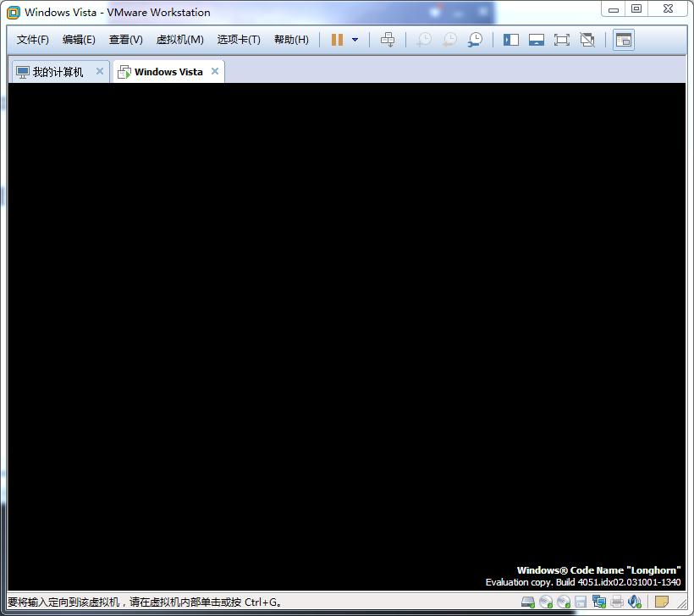
Task: Toggle the console view button
Action: 624,40
